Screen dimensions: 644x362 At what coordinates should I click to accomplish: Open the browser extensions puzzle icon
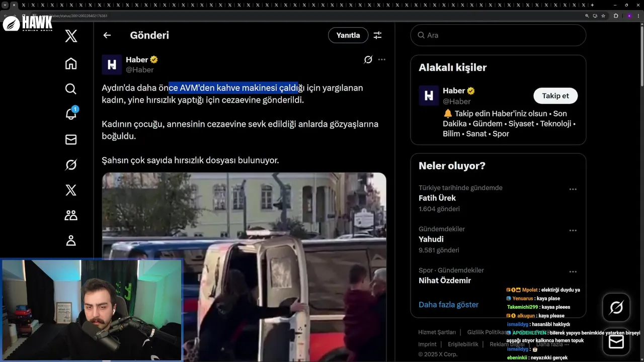tap(616, 16)
